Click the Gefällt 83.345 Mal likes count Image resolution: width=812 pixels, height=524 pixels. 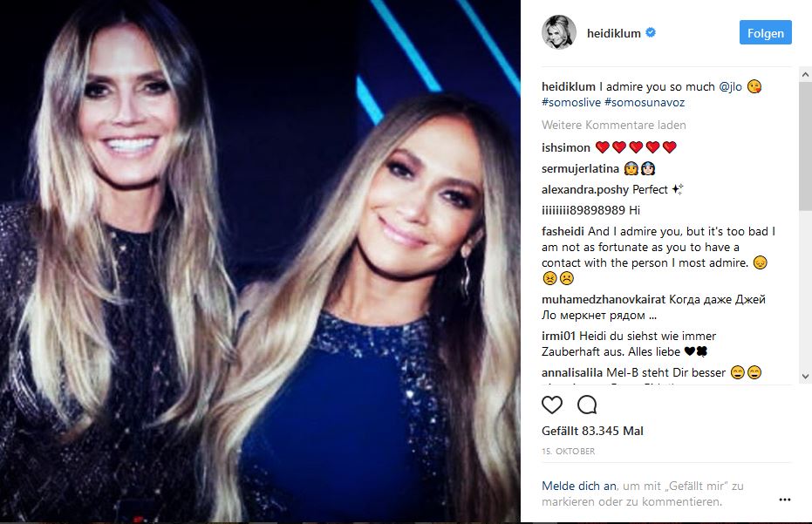[592, 431]
